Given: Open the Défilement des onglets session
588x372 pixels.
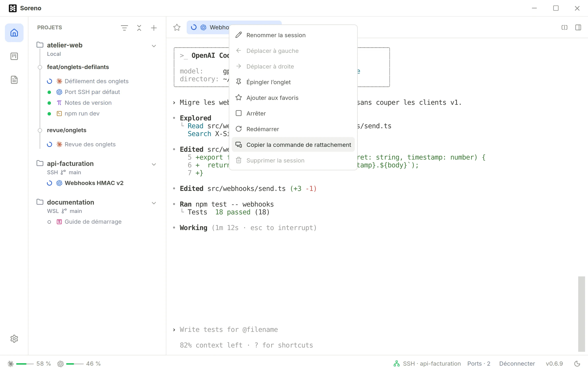Looking at the screenshot, I should pyautogui.click(x=97, y=81).
